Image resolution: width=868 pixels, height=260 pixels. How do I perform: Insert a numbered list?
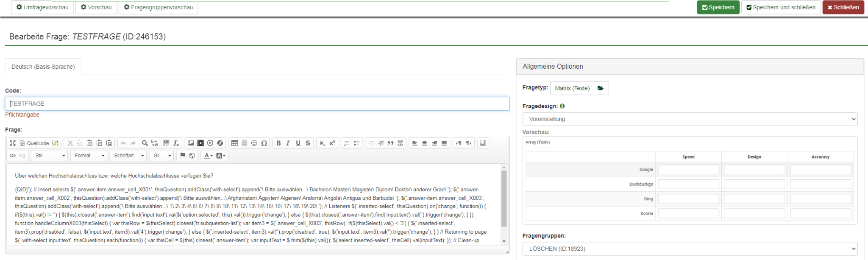pos(347,143)
